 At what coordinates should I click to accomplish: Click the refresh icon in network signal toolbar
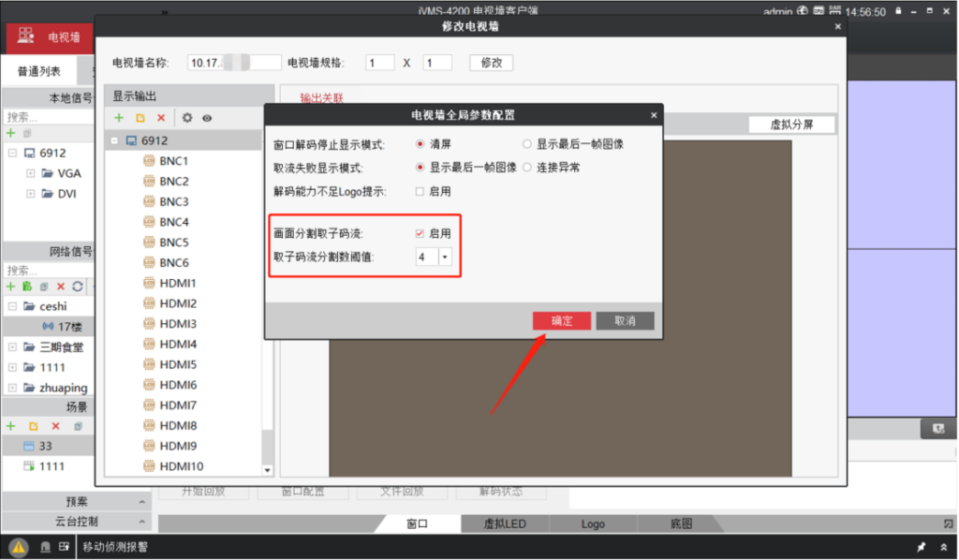(78, 287)
